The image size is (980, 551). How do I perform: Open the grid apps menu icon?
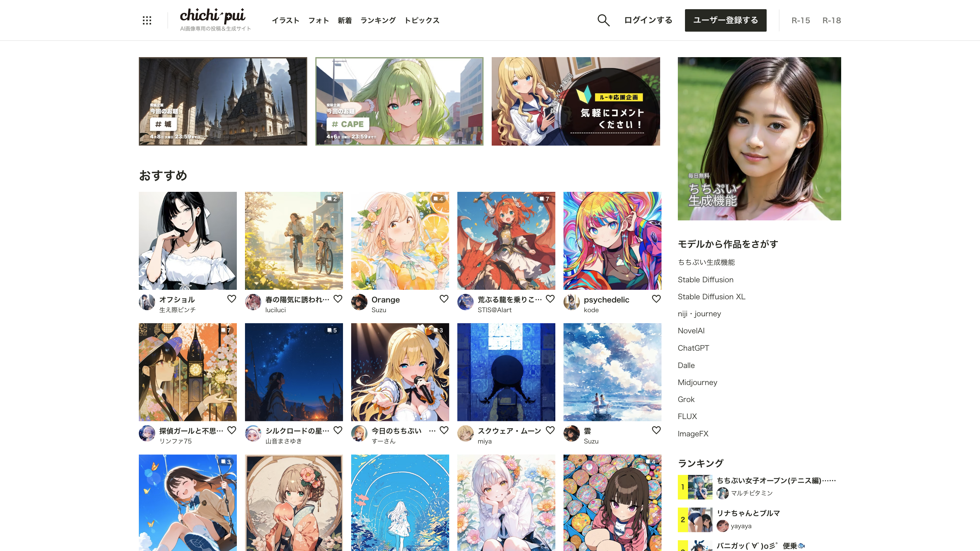[147, 20]
